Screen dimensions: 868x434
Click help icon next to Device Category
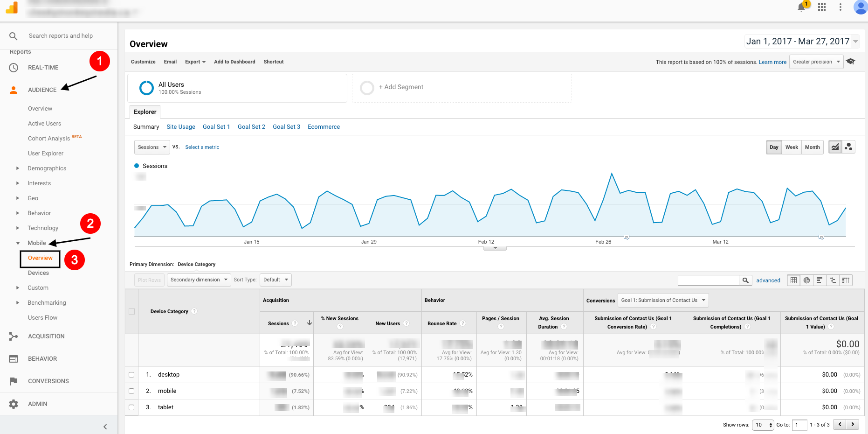[x=194, y=311]
